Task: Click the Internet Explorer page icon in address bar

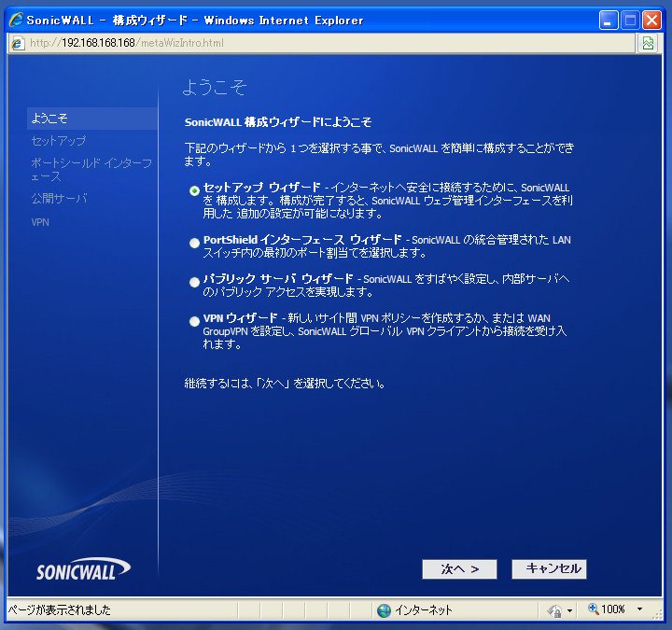Action: point(18,43)
